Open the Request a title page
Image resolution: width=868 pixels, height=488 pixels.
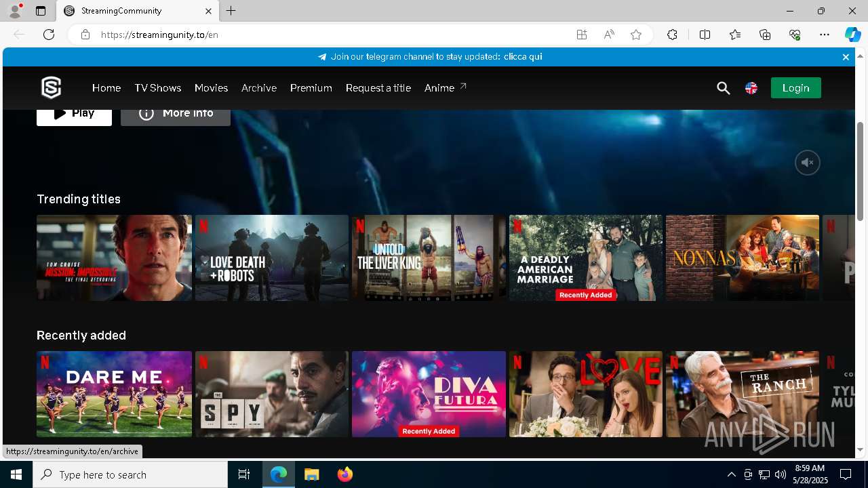tap(378, 88)
